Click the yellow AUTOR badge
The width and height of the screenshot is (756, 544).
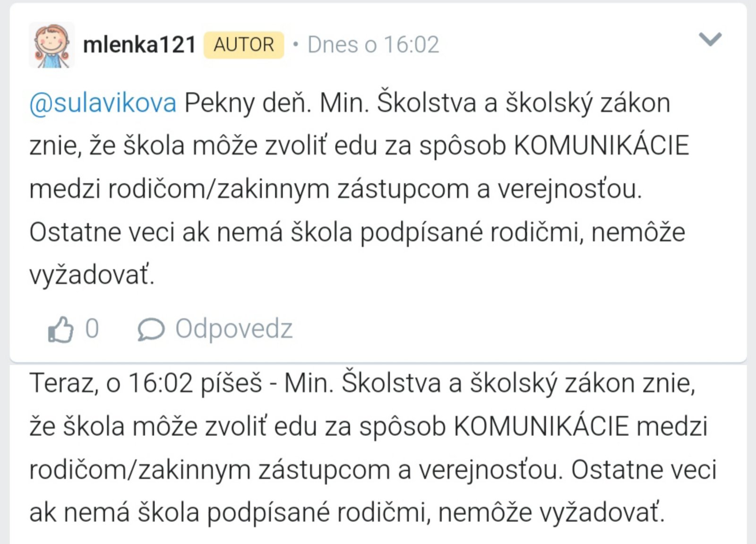(244, 45)
